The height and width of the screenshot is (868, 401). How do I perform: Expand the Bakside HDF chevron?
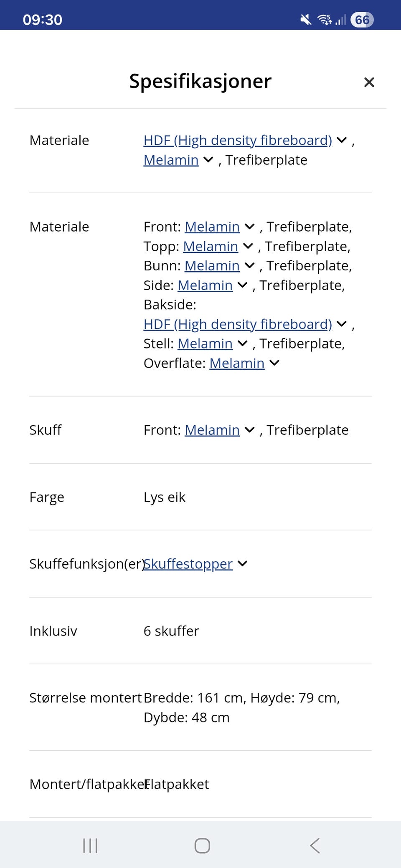point(341,324)
